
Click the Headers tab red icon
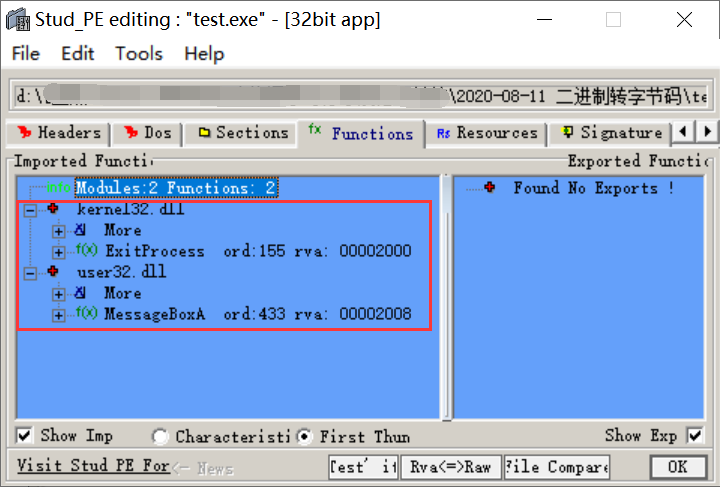point(25,132)
